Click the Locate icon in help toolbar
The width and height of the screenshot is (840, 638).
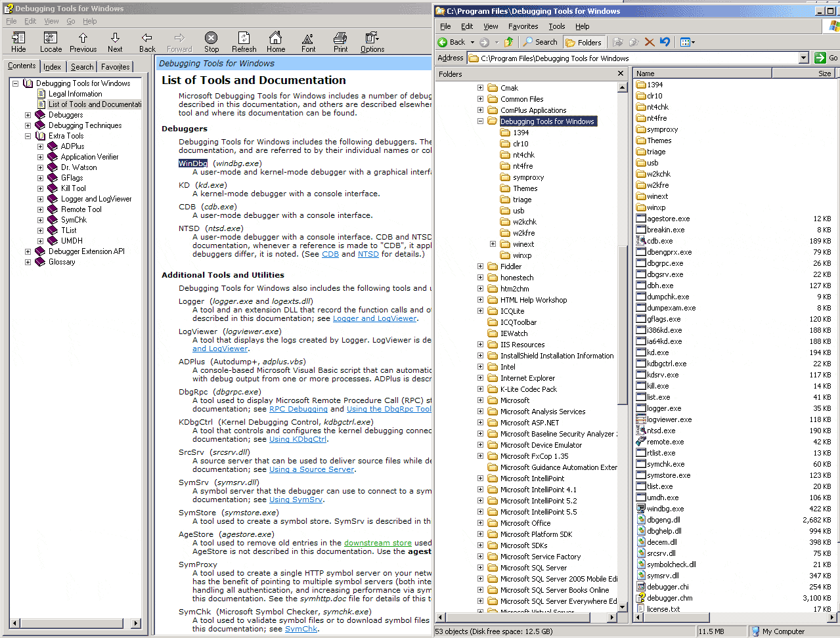(51, 42)
